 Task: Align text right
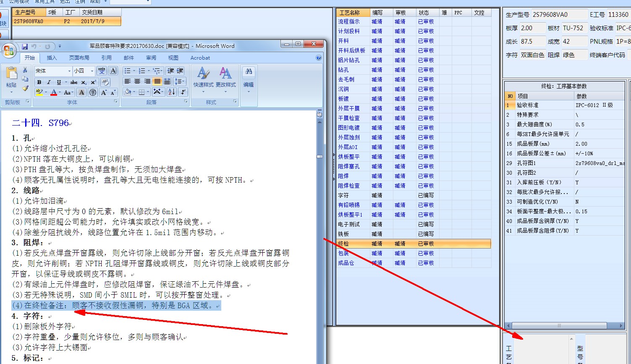[147, 81]
